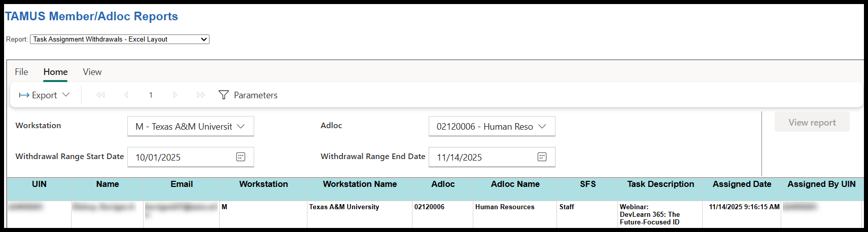
Task: Click the View report button
Action: (812, 122)
